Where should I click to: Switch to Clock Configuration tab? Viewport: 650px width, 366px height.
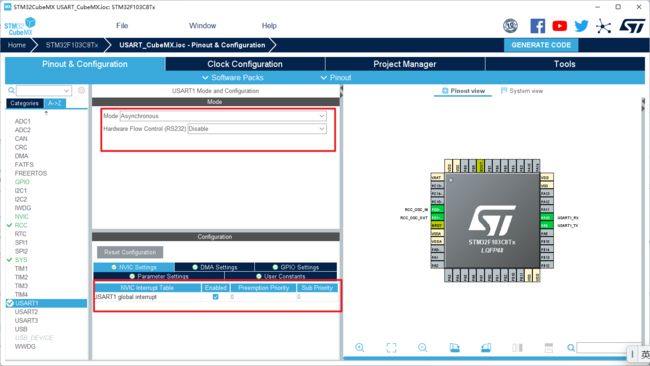[x=245, y=64]
